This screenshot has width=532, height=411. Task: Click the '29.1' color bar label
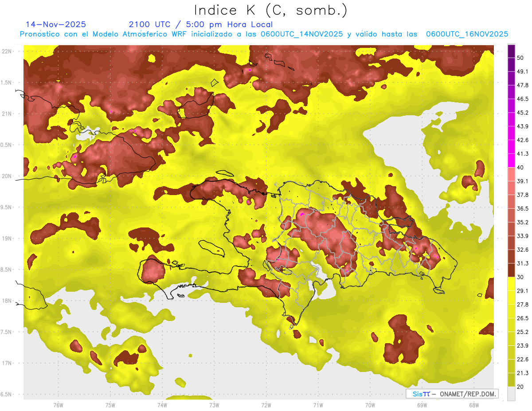pos(523,291)
